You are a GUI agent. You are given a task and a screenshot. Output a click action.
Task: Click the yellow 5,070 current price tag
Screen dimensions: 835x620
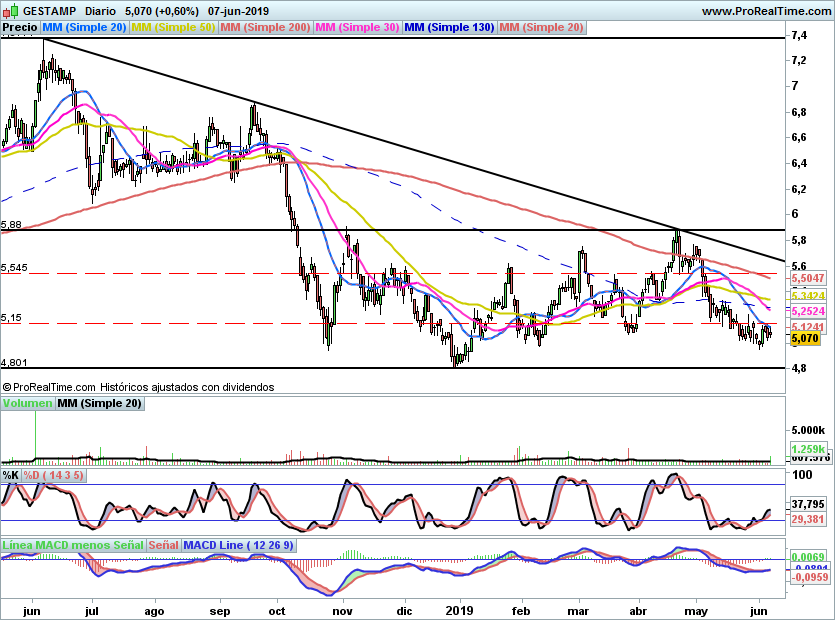[805, 338]
